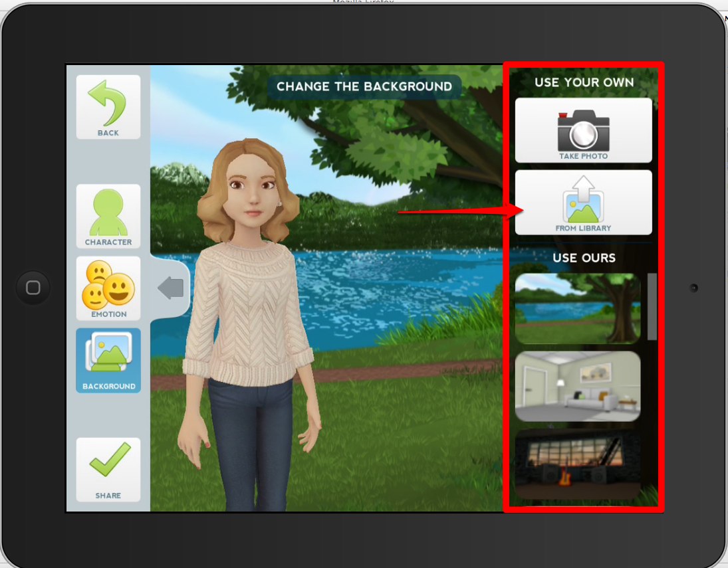Tap the iPad front camera dot

coord(693,288)
